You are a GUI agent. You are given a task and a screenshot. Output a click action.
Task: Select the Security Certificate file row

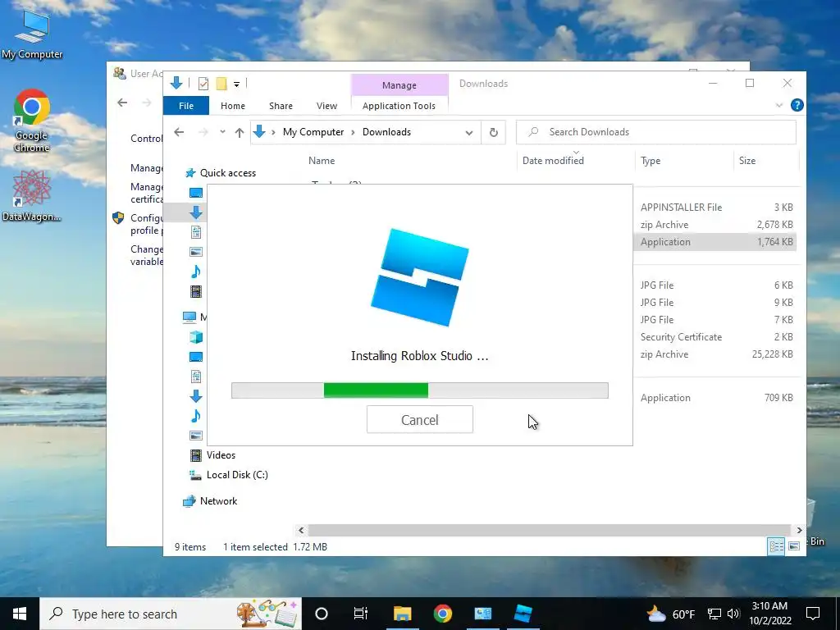point(716,337)
